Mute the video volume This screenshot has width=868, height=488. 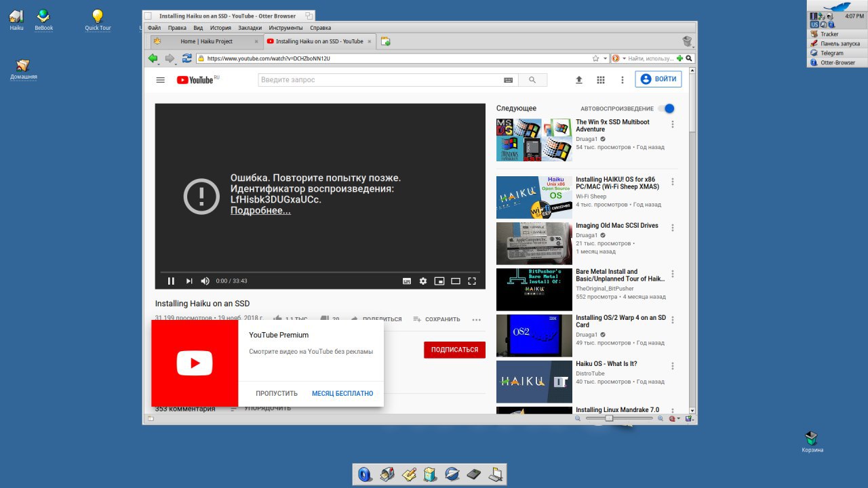(x=205, y=281)
